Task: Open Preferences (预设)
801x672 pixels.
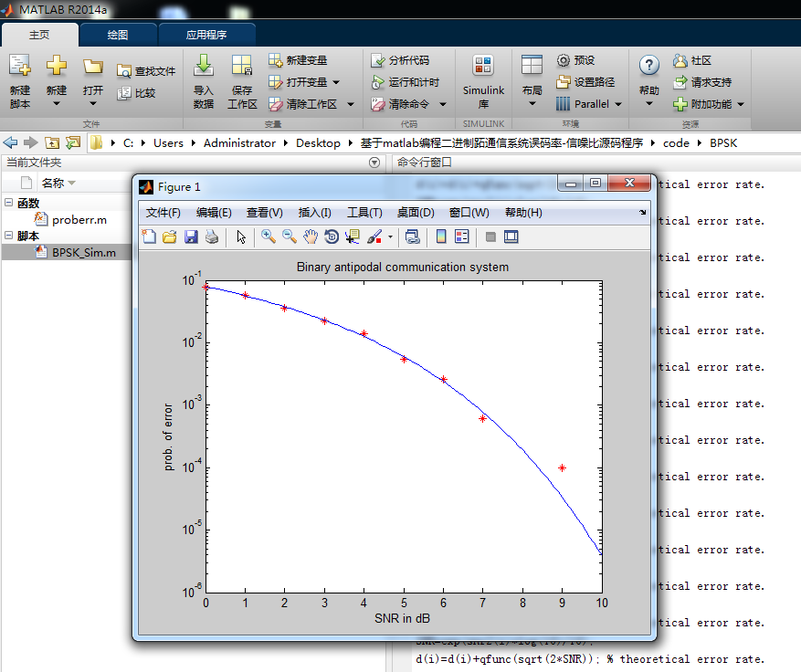Action: pos(575,60)
